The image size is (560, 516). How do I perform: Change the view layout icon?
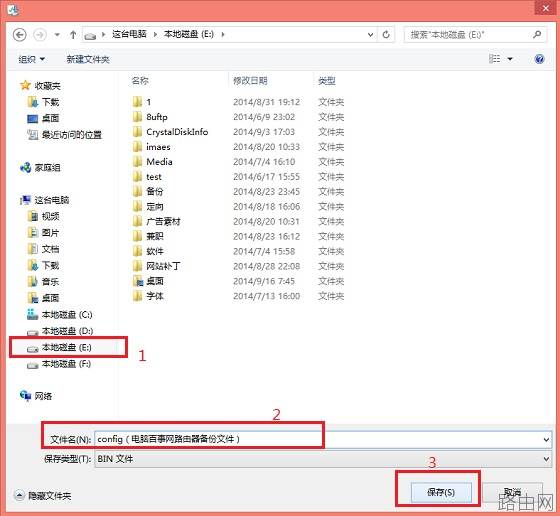tap(494, 59)
